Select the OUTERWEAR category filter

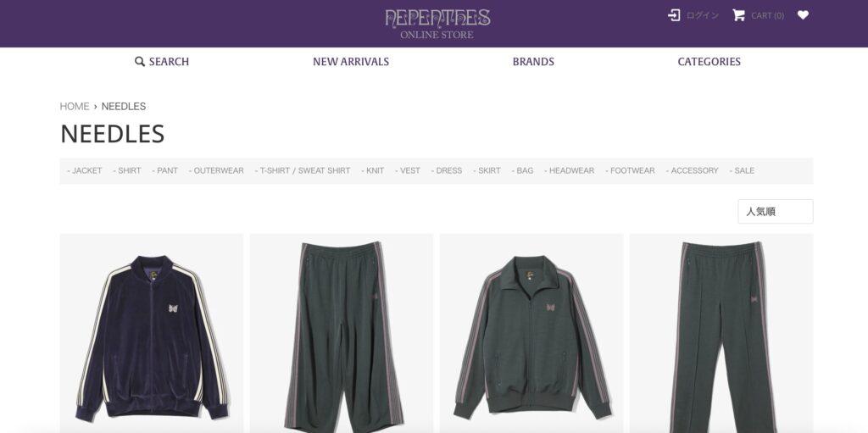click(216, 170)
